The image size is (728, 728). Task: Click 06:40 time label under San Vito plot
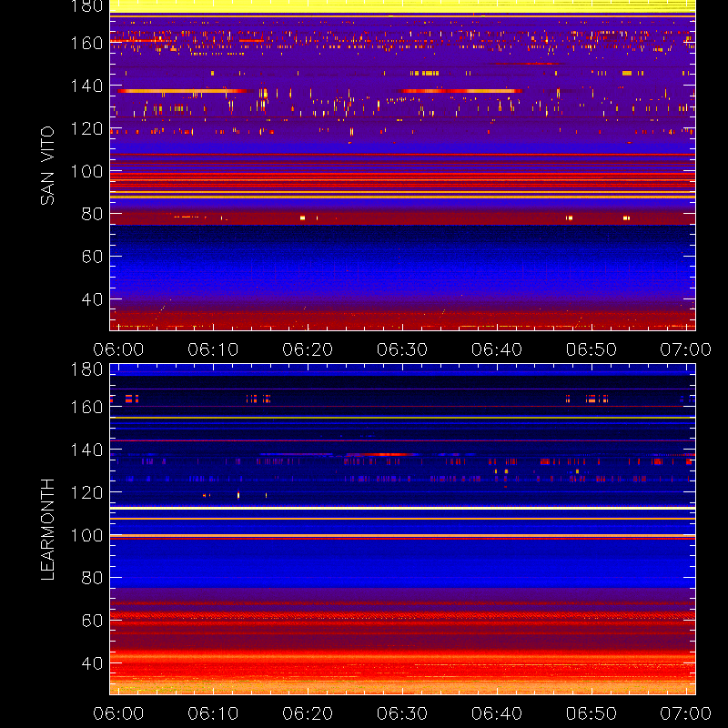(x=497, y=349)
